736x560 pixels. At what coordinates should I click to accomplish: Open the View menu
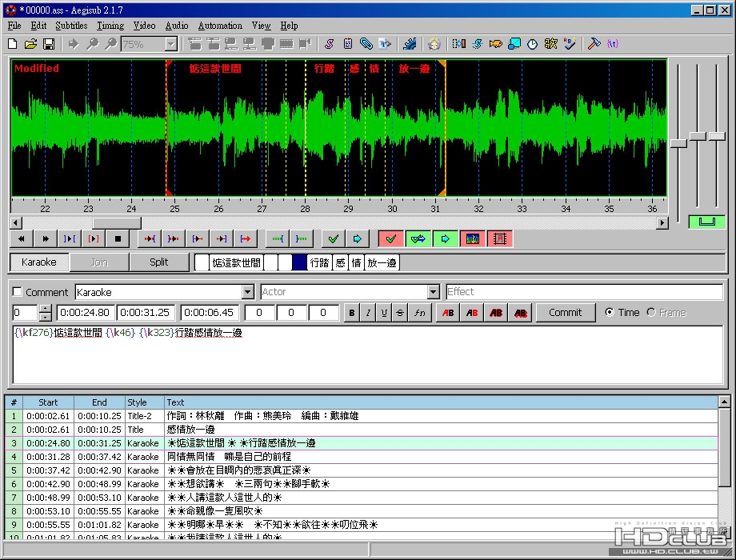coord(261,26)
